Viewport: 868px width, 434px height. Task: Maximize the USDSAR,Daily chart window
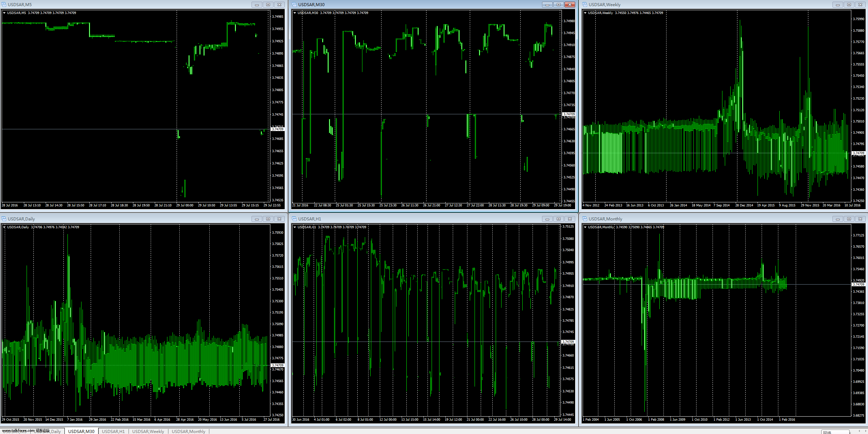pos(268,219)
